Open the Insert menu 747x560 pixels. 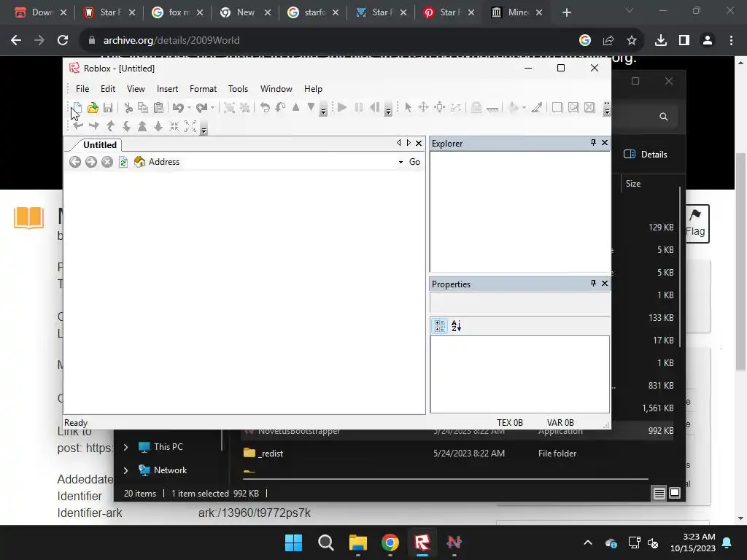(167, 88)
